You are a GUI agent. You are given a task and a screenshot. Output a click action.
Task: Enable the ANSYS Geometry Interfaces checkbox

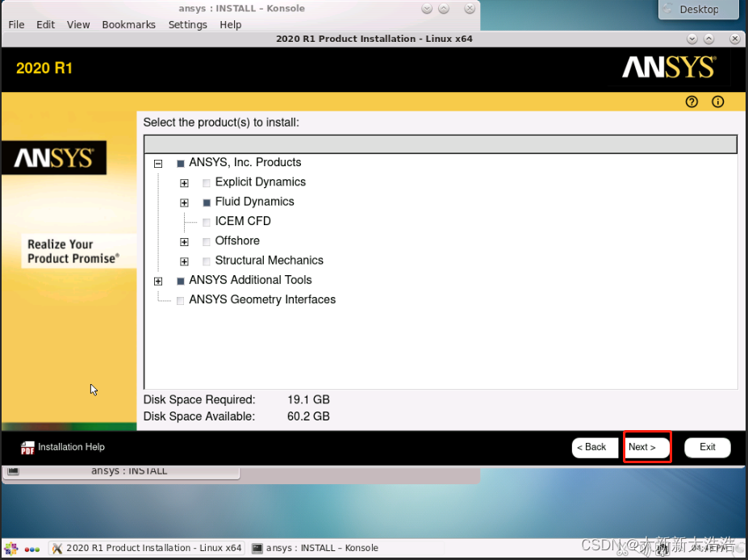click(181, 300)
